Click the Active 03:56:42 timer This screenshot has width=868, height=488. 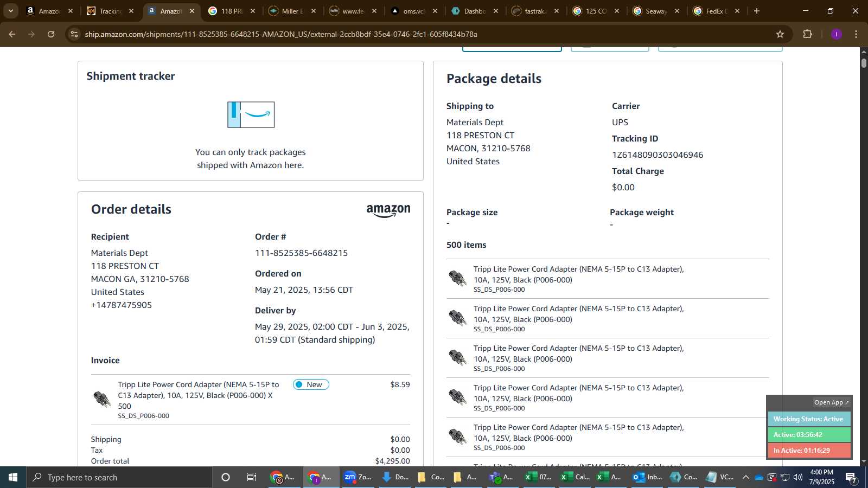coord(809,435)
